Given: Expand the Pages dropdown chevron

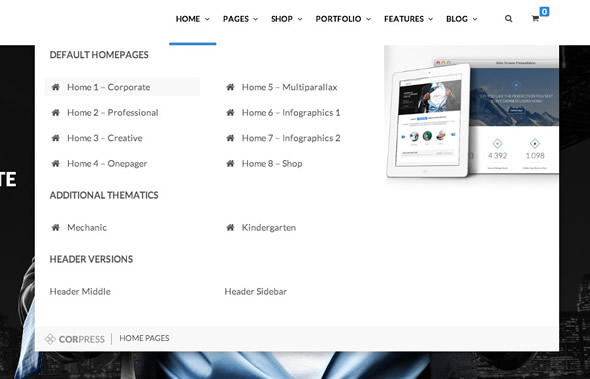Looking at the screenshot, I should click(255, 19).
